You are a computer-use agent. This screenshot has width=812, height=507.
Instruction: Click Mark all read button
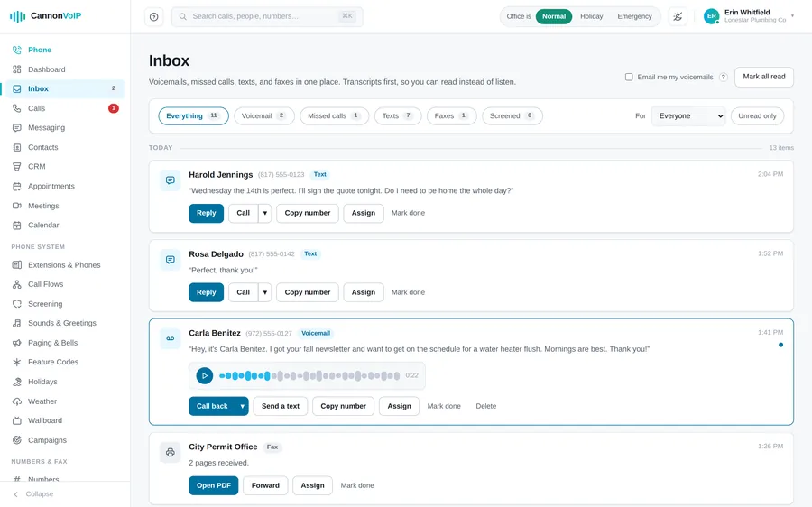764,77
